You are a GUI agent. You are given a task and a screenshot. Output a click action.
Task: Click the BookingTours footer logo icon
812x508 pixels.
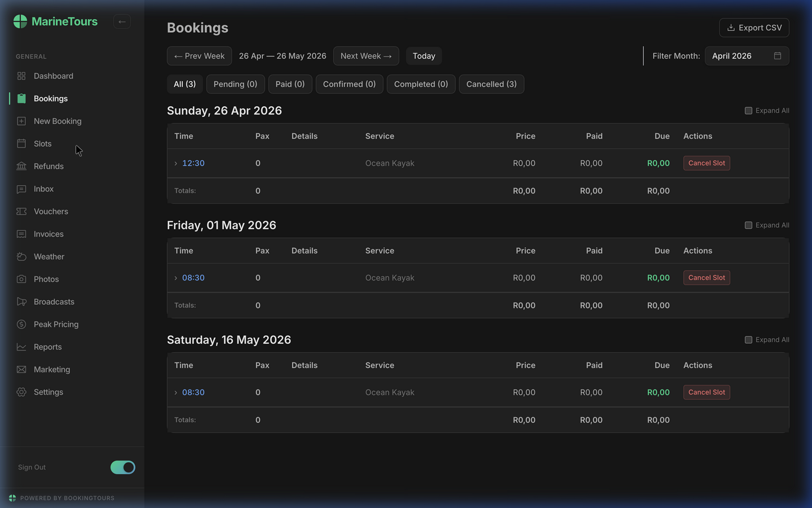pyautogui.click(x=12, y=498)
